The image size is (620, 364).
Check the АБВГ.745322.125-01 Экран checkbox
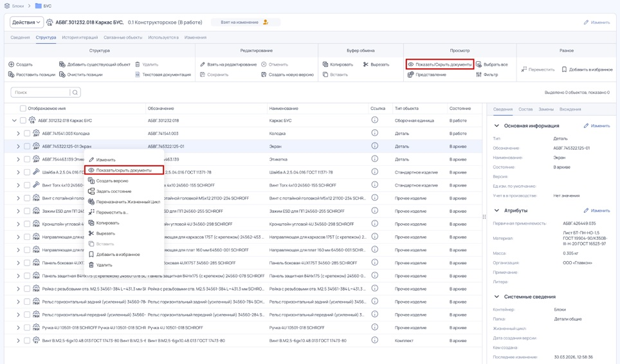[27, 146]
